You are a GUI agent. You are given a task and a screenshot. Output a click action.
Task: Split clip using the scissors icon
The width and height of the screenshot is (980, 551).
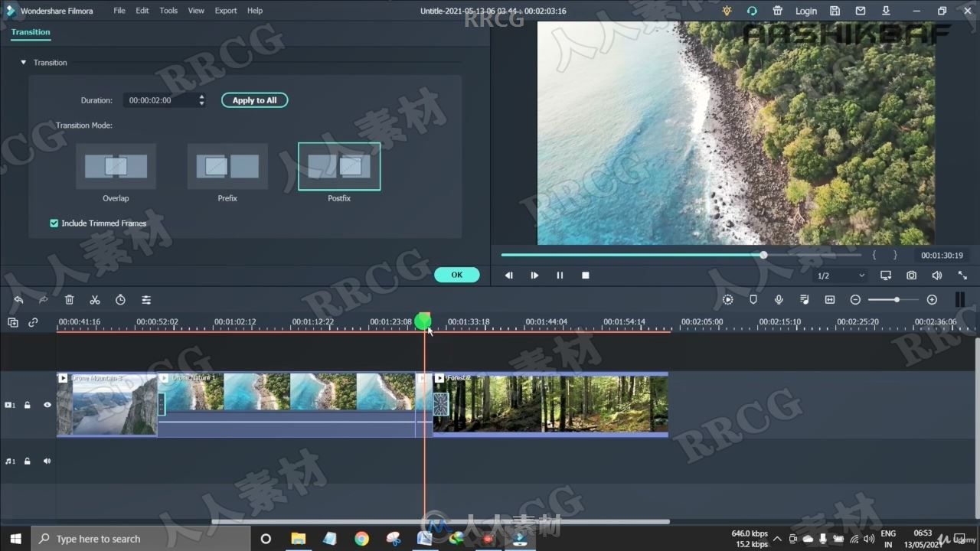pyautogui.click(x=95, y=300)
